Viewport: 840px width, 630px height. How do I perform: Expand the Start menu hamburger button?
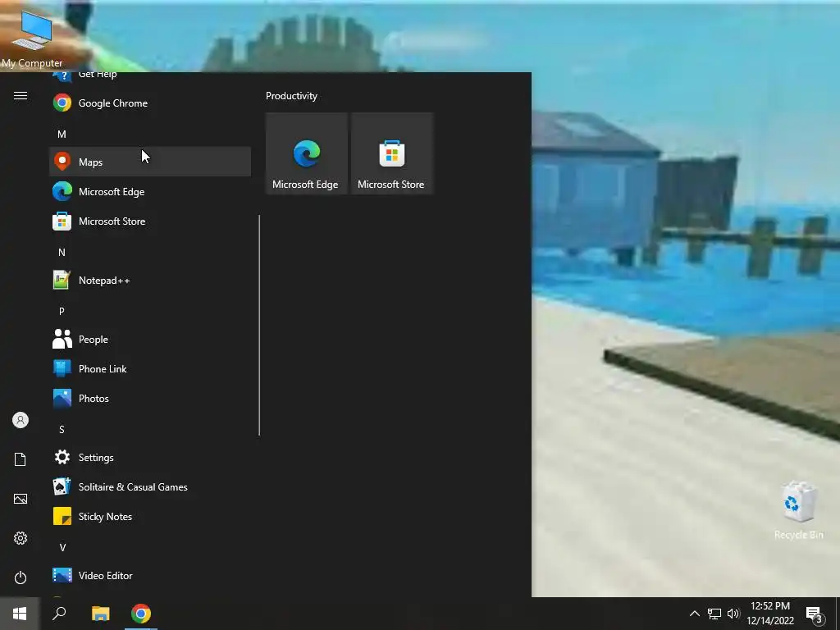[x=21, y=96]
